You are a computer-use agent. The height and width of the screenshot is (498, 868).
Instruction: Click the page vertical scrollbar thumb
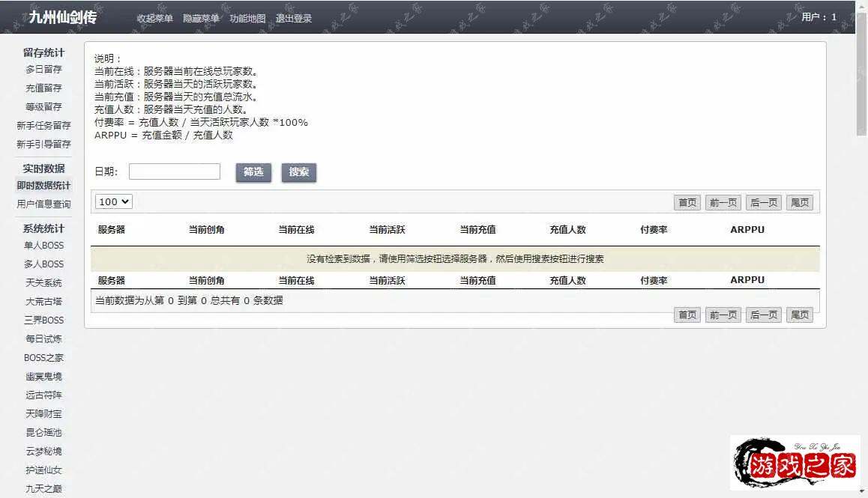pos(861,75)
